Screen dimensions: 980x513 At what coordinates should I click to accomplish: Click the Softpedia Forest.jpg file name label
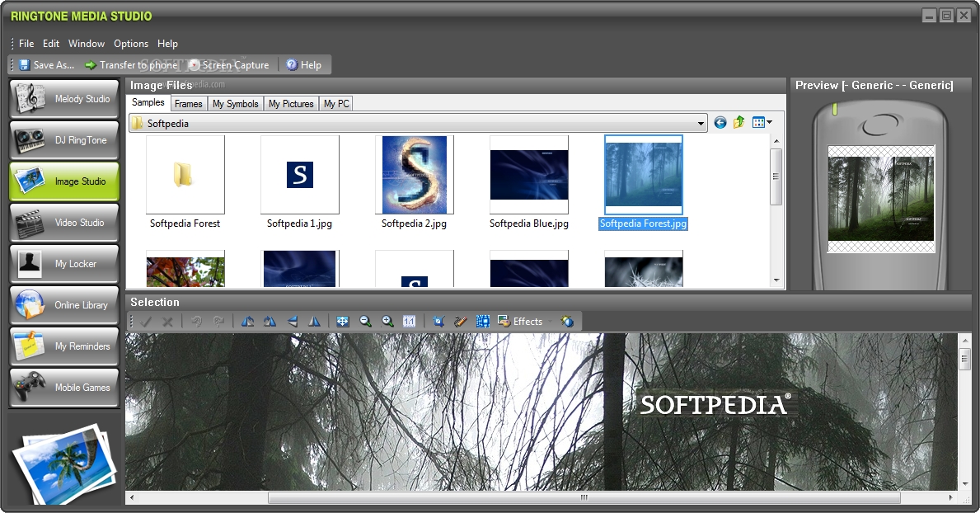643,224
